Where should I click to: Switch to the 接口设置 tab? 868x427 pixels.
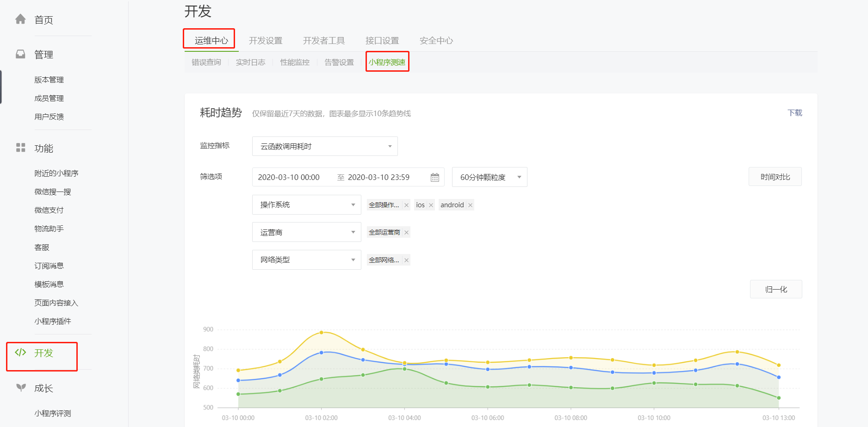point(382,41)
